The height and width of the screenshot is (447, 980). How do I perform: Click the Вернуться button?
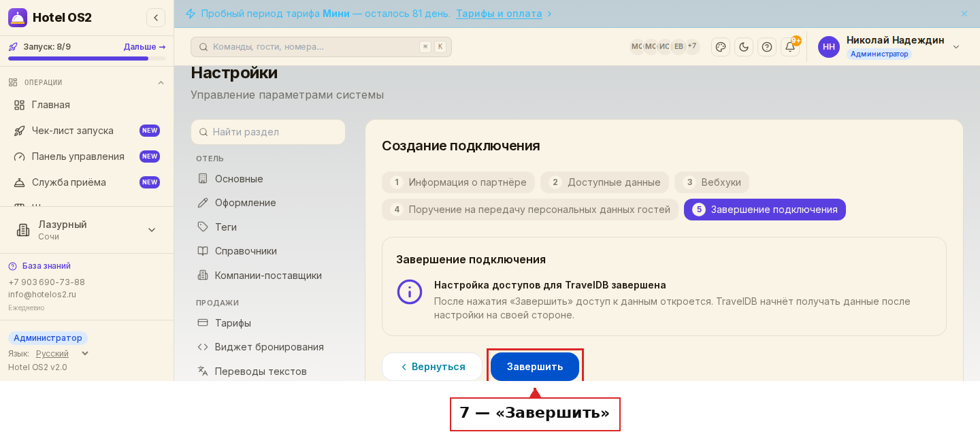(x=432, y=367)
